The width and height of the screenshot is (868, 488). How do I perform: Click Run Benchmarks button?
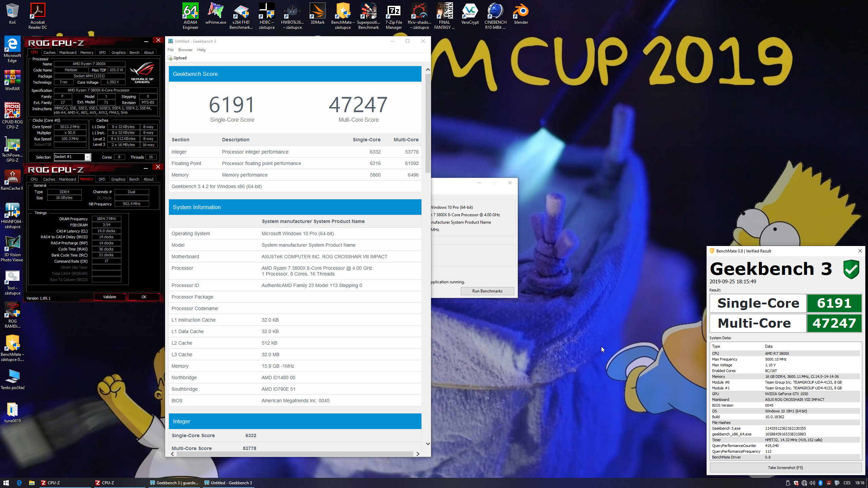pyautogui.click(x=487, y=291)
